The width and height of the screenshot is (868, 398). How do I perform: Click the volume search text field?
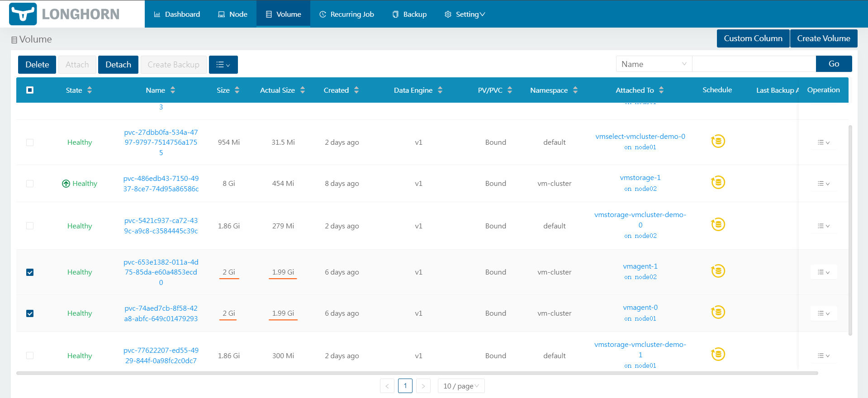(x=754, y=64)
